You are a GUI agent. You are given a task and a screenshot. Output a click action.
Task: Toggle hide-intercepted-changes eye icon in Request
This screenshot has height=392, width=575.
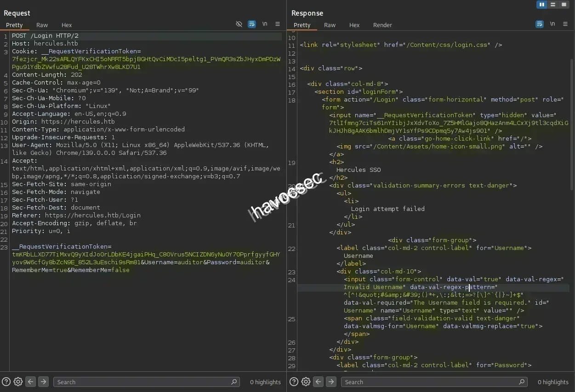(239, 24)
